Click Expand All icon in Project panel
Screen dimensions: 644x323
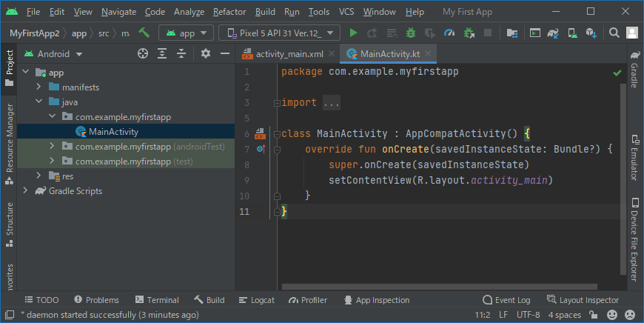[x=162, y=53]
